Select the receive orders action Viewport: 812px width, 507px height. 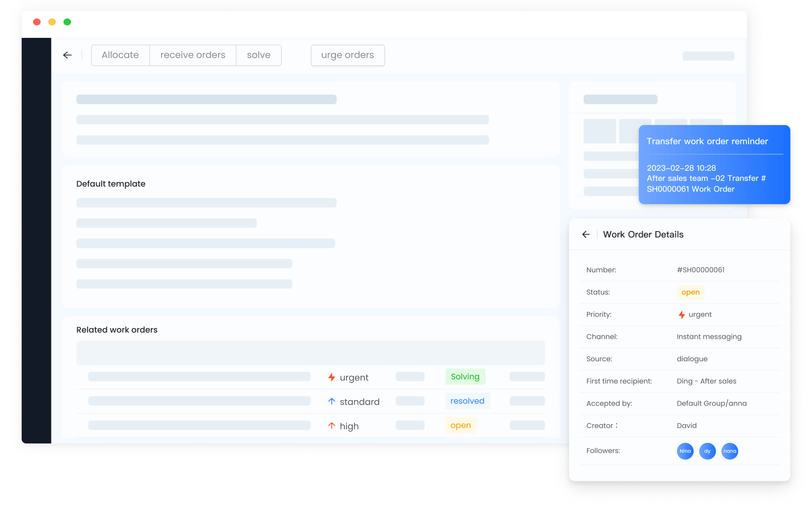tap(193, 55)
